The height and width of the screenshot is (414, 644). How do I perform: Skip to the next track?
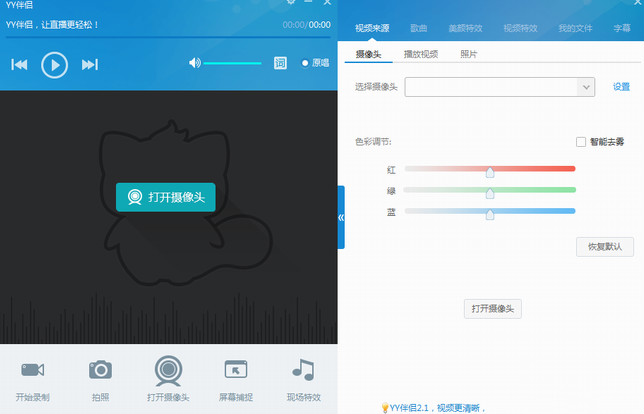[x=90, y=64]
